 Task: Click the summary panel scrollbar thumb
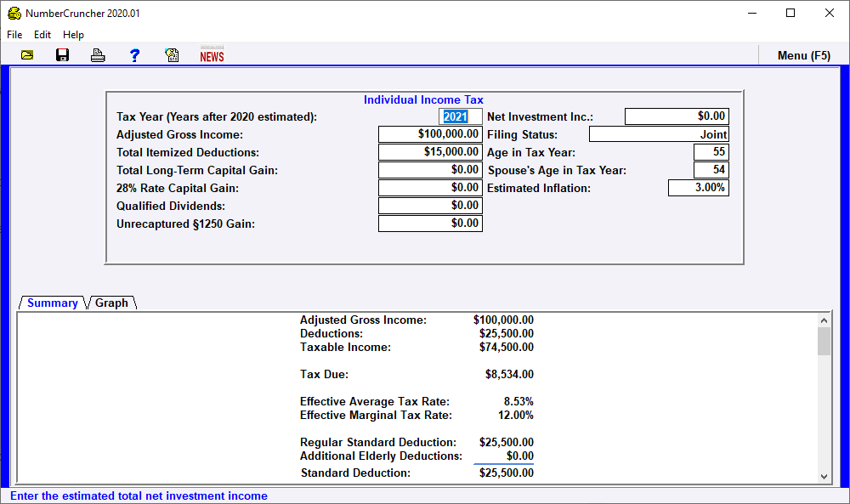click(x=824, y=342)
